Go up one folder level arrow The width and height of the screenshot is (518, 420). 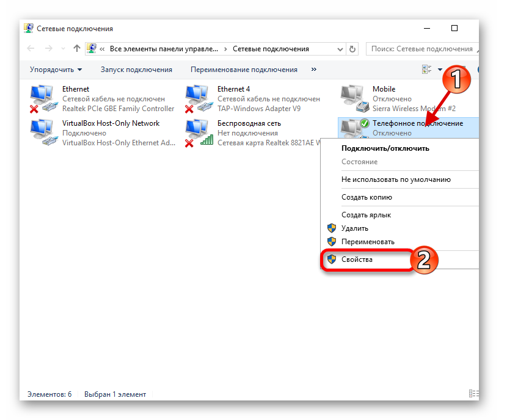click(76, 49)
